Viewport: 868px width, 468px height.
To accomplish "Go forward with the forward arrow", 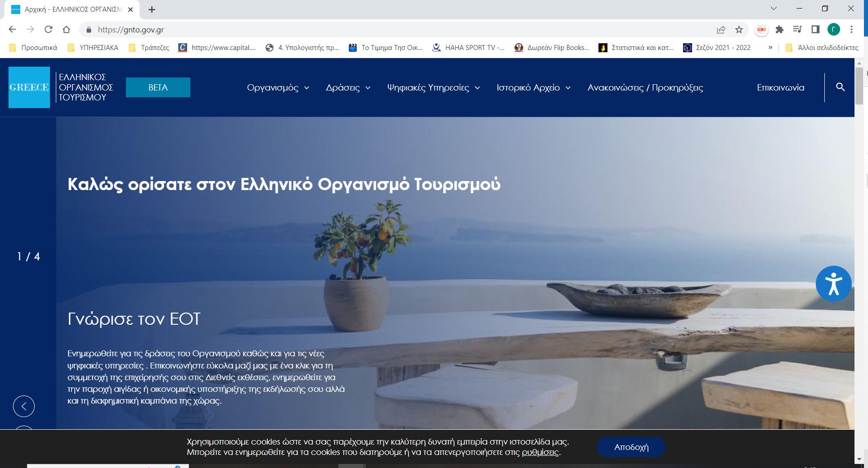I will 30,29.
